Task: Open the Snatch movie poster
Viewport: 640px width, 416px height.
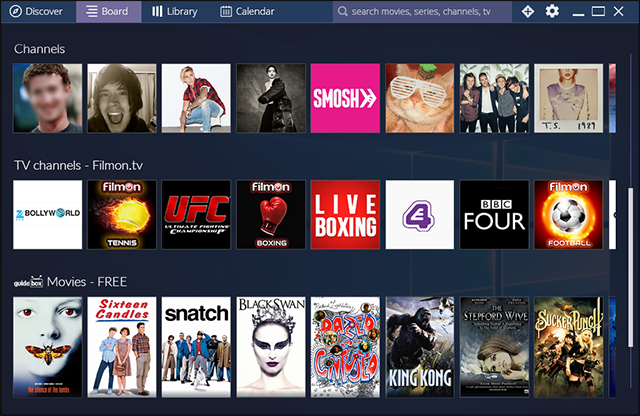Action: click(x=196, y=347)
